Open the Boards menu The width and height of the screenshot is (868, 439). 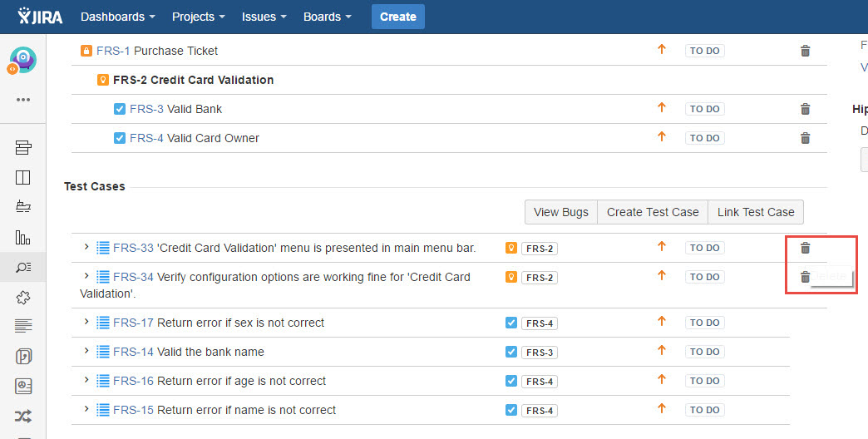(x=327, y=17)
